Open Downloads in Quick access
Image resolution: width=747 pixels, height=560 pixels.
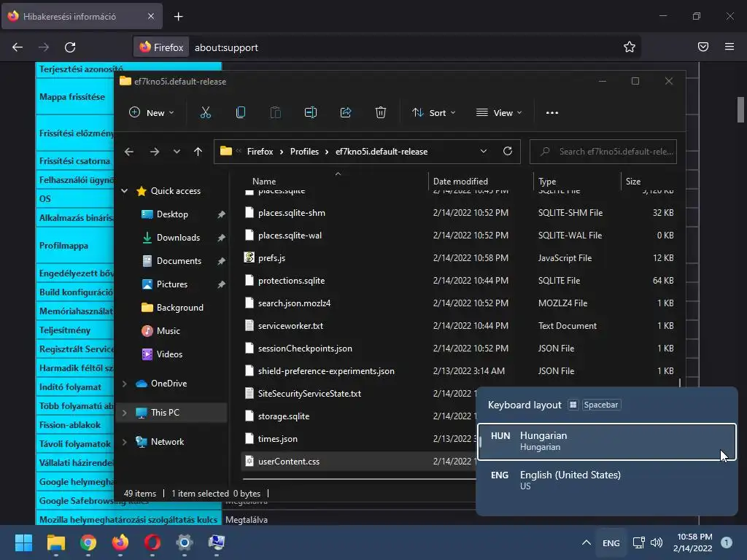(x=178, y=238)
